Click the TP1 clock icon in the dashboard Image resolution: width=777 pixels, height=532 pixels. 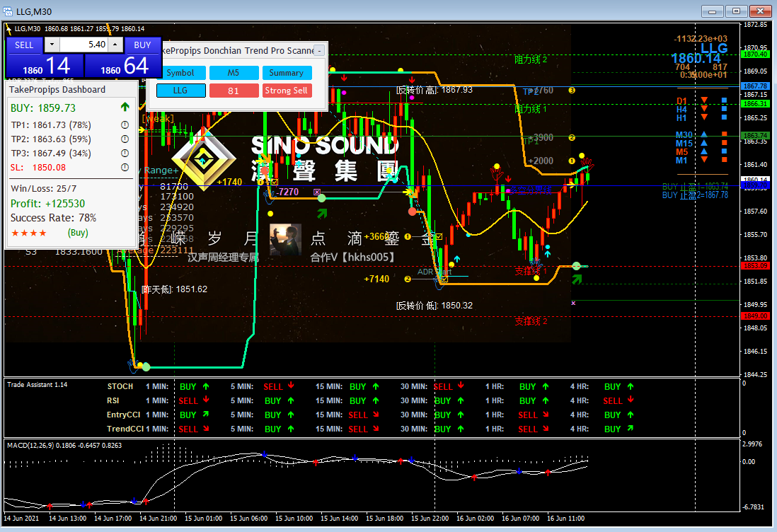(125, 125)
